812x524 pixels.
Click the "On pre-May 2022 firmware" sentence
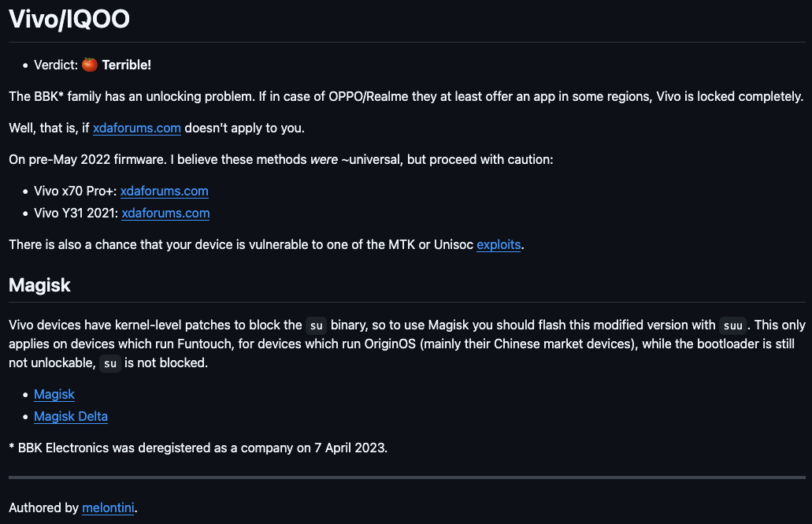point(87,160)
